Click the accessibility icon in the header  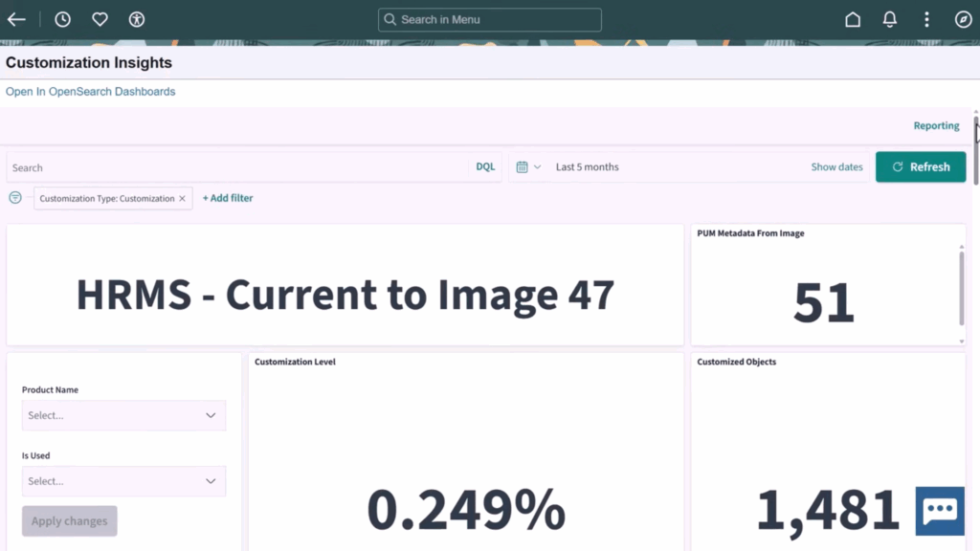tap(136, 19)
